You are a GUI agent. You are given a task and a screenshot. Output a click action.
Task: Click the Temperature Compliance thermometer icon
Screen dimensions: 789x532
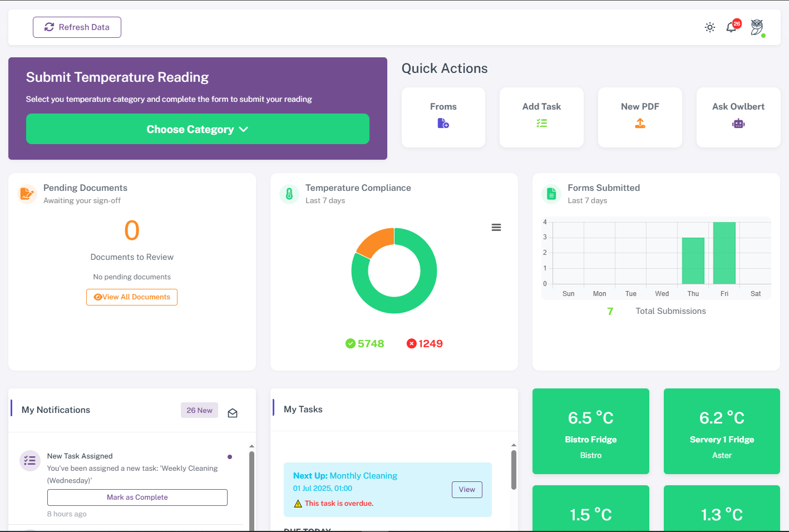[x=289, y=194]
